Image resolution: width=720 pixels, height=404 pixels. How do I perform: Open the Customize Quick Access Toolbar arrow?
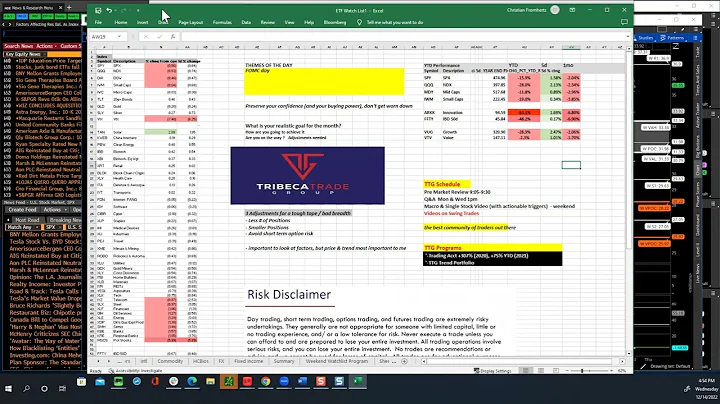point(138,11)
